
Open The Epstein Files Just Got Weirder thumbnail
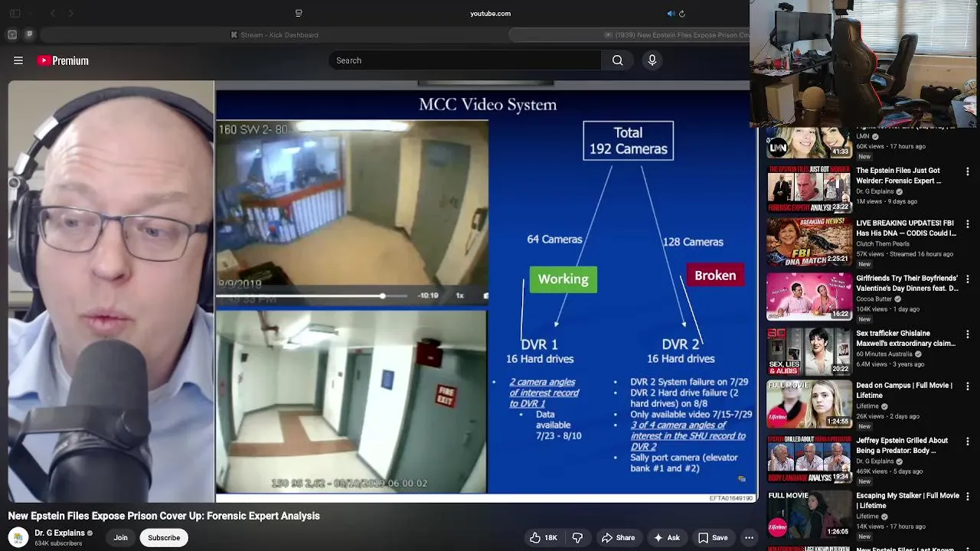coord(808,188)
